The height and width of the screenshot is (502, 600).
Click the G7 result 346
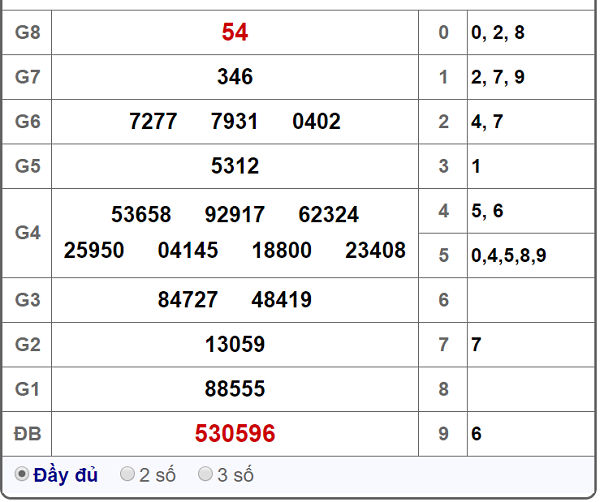(235, 77)
